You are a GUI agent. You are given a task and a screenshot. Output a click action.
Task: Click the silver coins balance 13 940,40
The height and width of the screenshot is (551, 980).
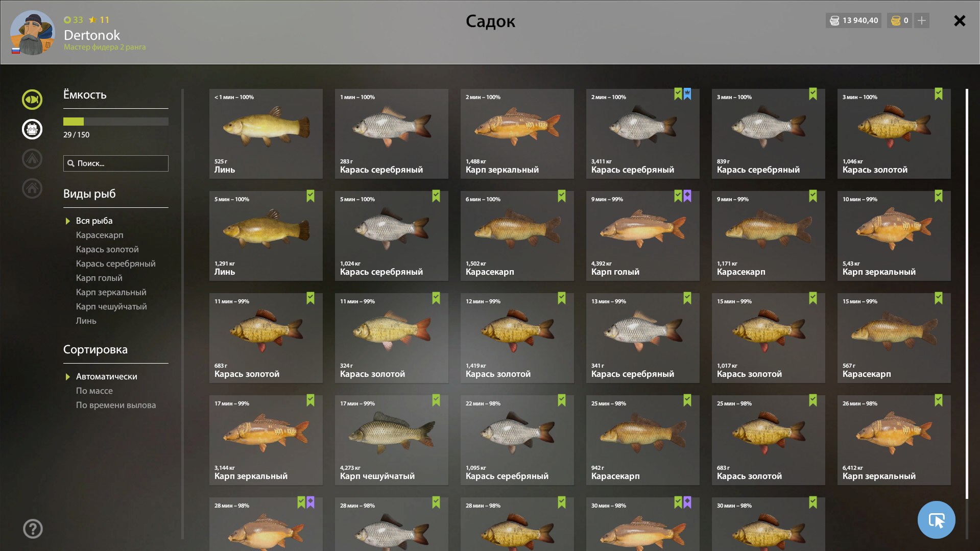click(x=853, y=20)
